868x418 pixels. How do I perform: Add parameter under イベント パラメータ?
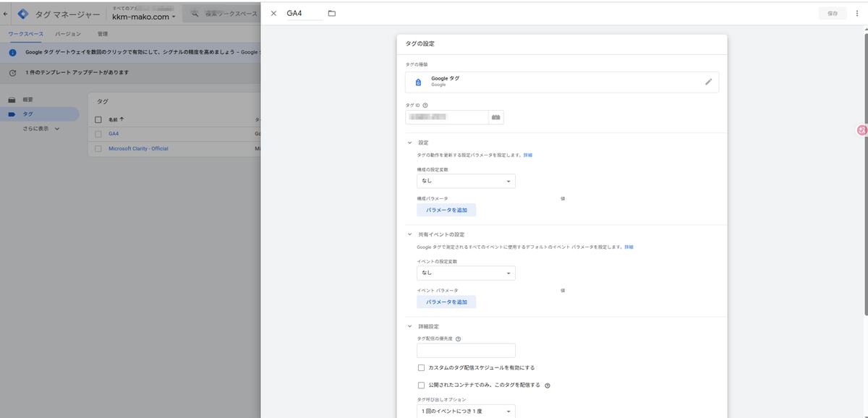446,302
